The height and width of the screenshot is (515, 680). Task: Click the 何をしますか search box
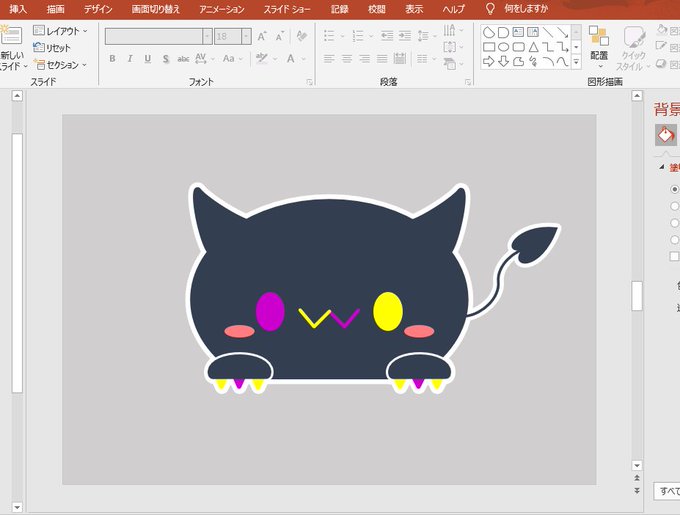tap(526, 9)
